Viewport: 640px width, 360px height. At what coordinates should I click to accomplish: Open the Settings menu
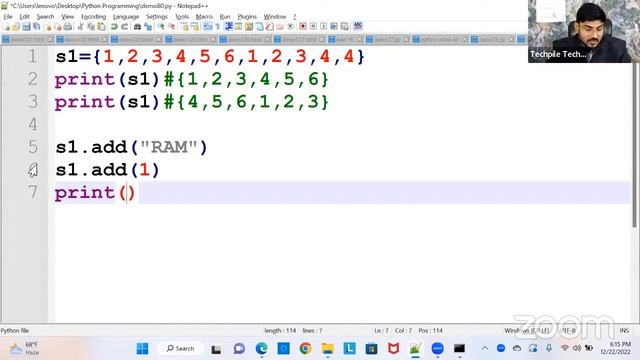point(157,17)
